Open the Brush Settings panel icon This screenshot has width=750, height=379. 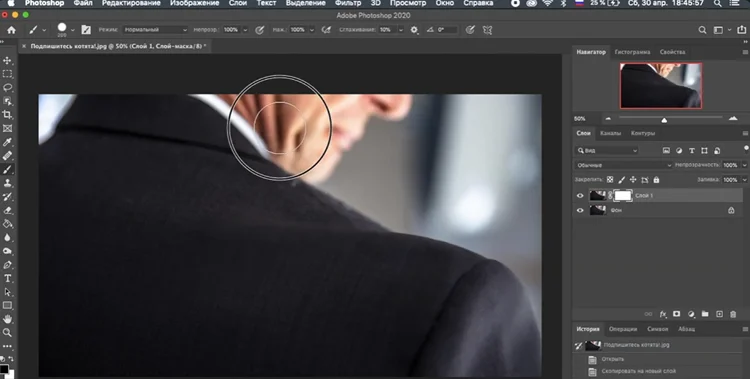tap(86, 30)
